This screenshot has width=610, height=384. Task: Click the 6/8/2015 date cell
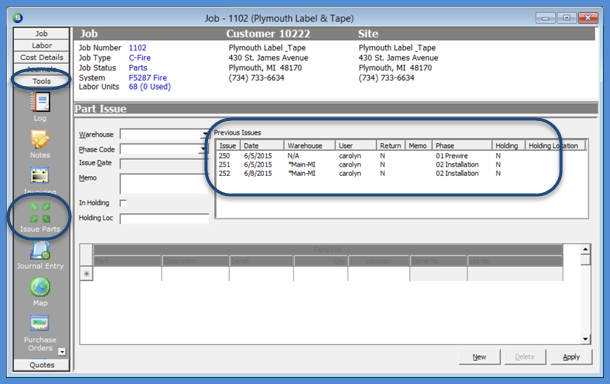[258, 174]
